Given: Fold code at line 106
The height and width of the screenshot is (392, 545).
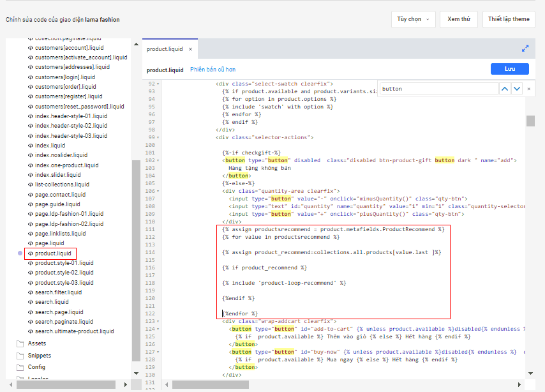Looking at the screenshot, I should 158,191.
